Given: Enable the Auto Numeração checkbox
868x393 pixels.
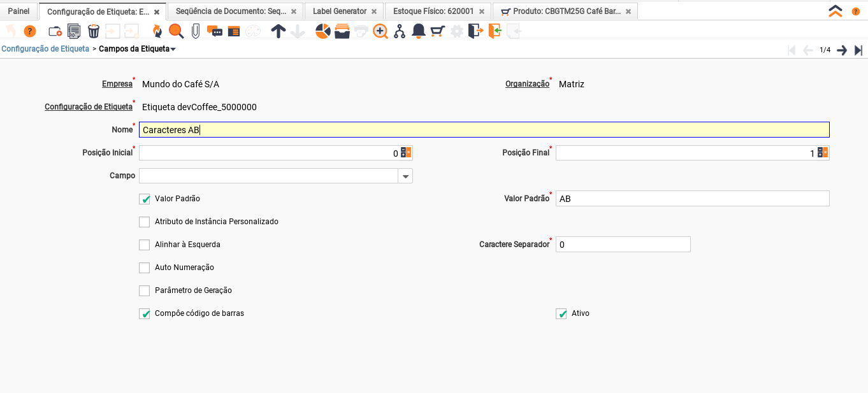Looking at the screenshot, I should click(x=145, y=268).
